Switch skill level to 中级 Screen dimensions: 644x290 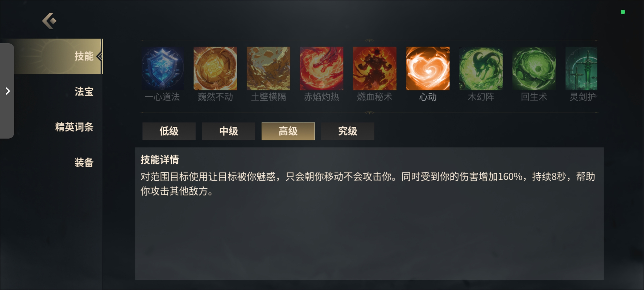pos(228,131)
